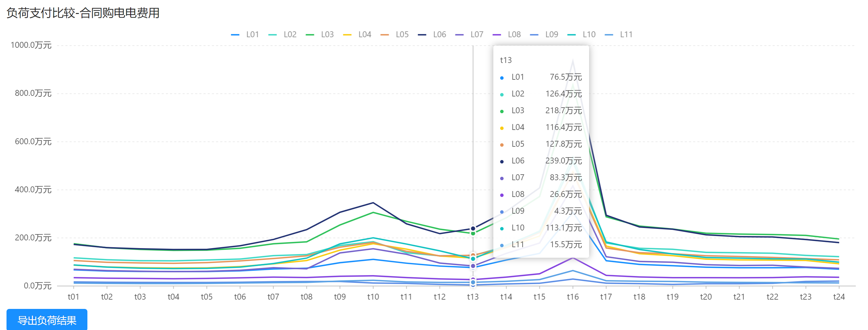Toggle L03 series in chart legend

pos(320,34)
